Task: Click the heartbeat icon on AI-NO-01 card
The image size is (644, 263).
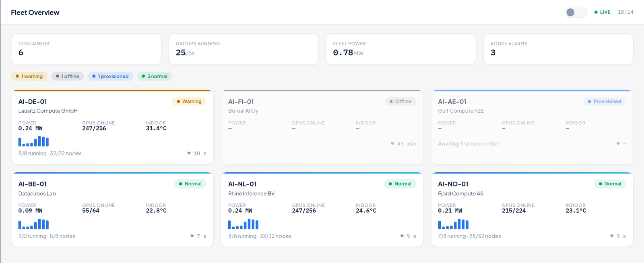Action: (612, 236)
